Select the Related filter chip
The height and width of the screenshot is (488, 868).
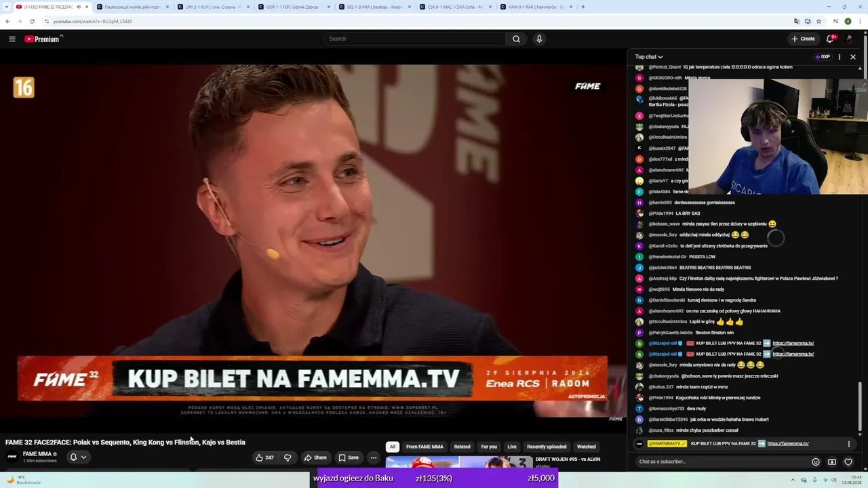pyautogui.click(x=462, y=447)
